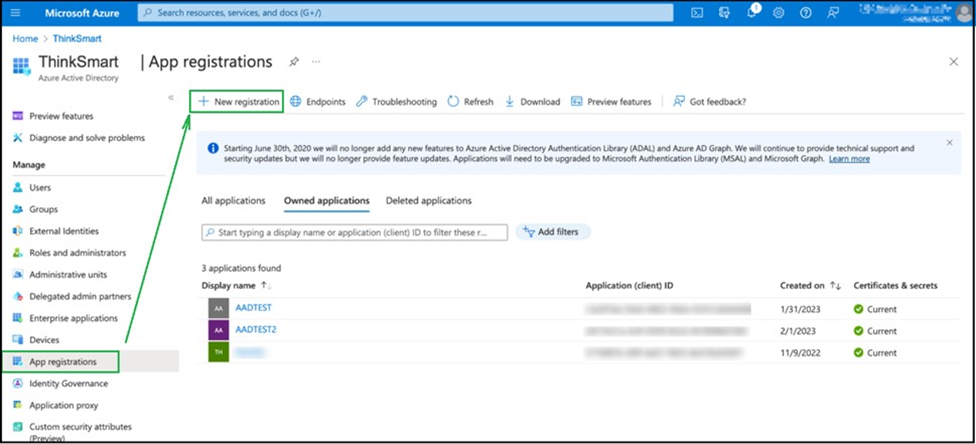Switch to Deleted applications tab
This screenshot has height=444, width=976.
click(428, 201)
